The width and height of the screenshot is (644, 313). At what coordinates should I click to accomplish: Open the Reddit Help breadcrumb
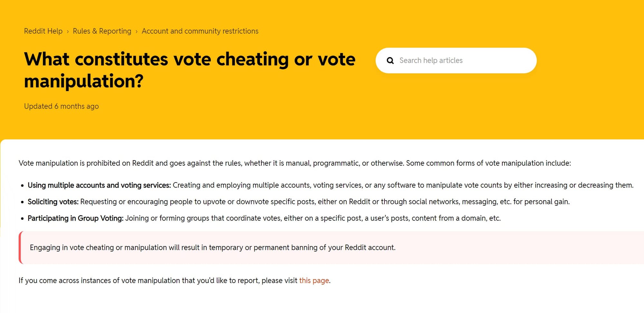[x=43, y=31]
